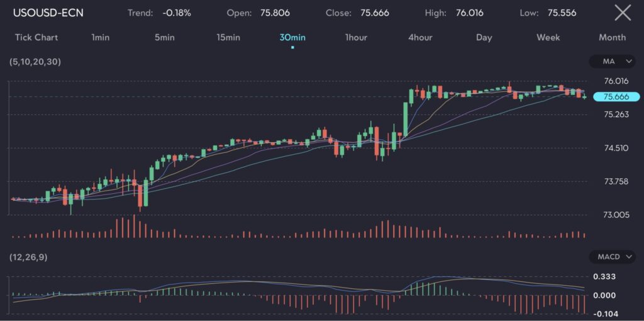Close the chart with the X icon
This screenshot has height=321, width=644.
click(622, 13)
